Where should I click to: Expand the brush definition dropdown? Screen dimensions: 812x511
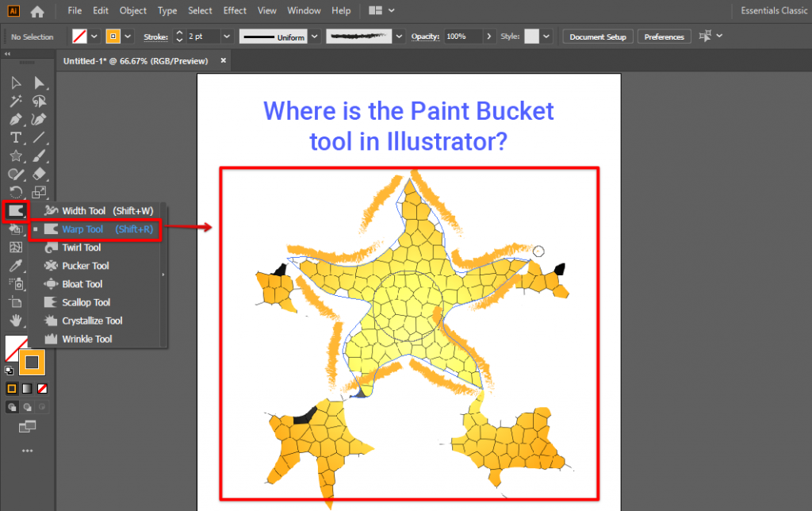[x=400, y=36]
